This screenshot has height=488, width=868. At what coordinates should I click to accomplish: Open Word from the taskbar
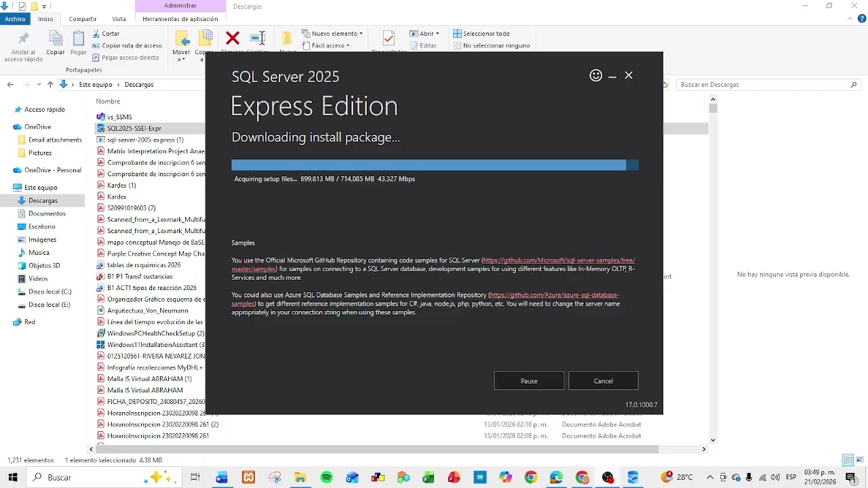(x=222, y=477)
